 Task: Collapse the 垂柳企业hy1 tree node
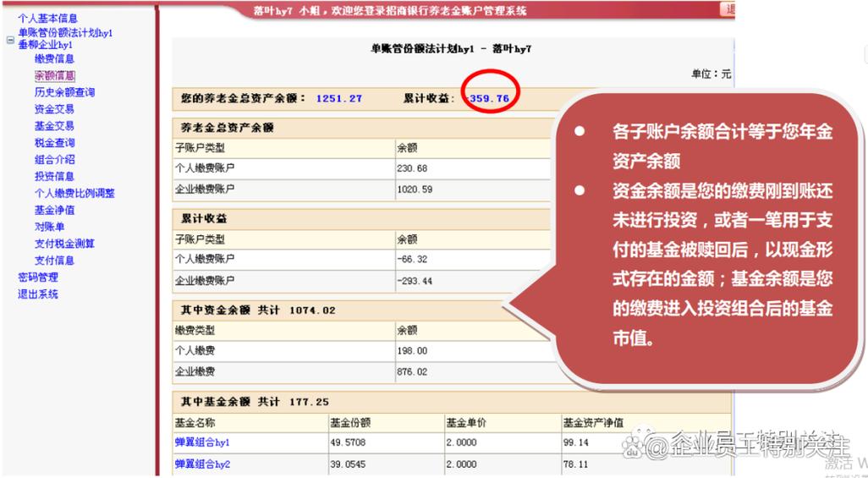tap(10, 41)
